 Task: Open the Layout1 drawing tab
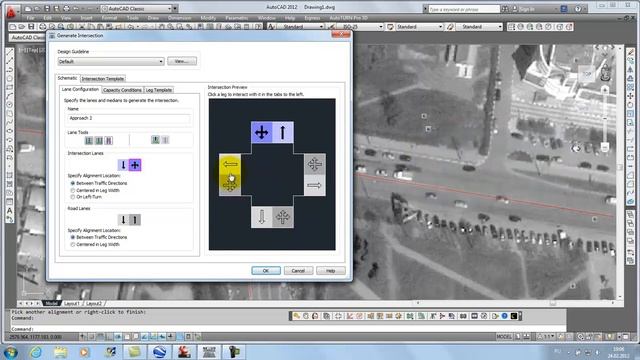tap(72, 304)
